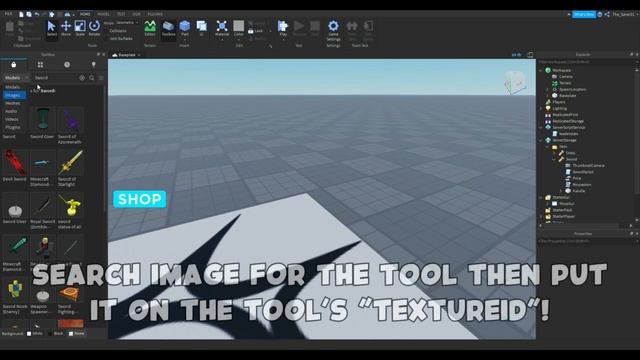The height and width of the screenshot is (360, 640).
Task: Click the Play test button
Action: coord(283,29)
